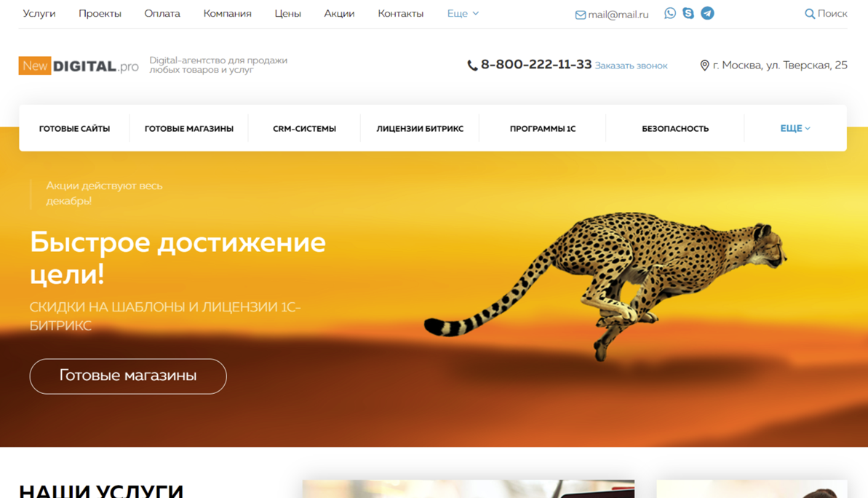Click the "Готовые магазины" banner button
Image resolution: width=868 pixels, height=498 pixels.
pos(128,376)
